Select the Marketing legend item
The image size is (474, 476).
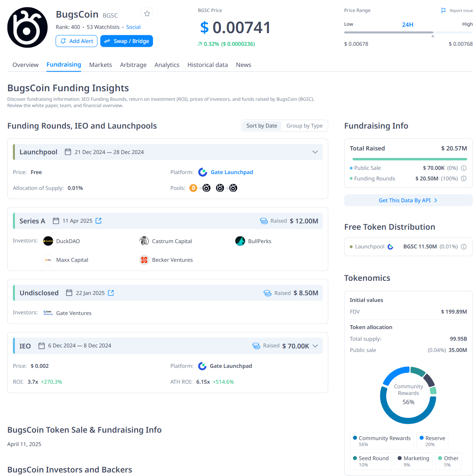click(x=413, y=461)
